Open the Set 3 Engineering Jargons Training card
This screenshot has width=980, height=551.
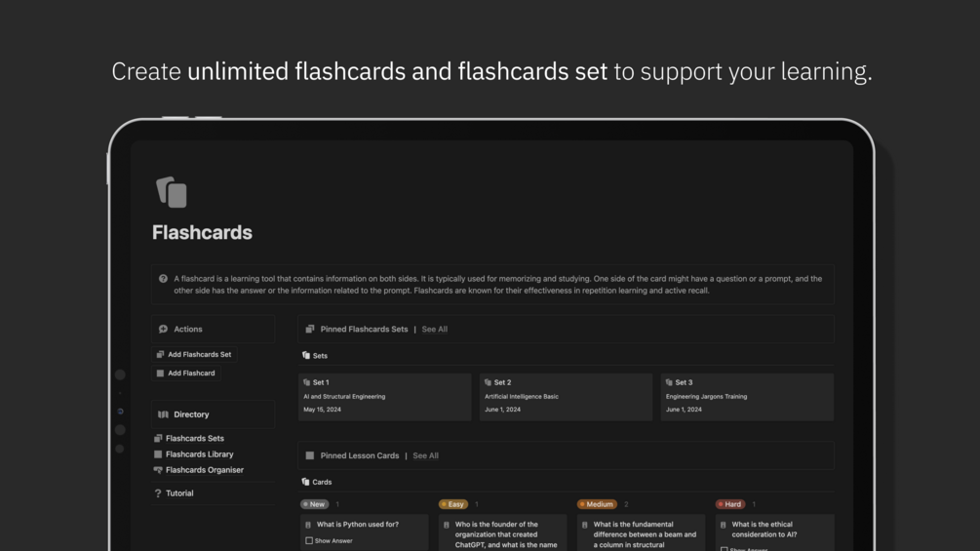coord(747,396)
